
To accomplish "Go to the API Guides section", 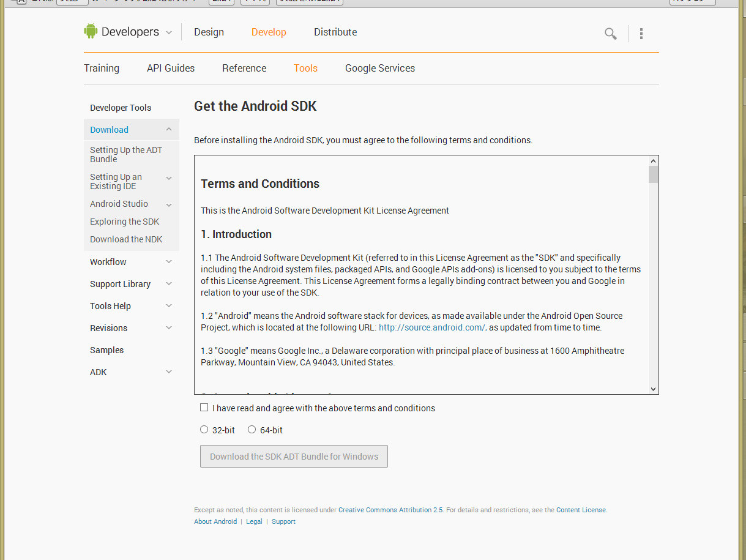I will pyautogui.click(x=171, y=68).
